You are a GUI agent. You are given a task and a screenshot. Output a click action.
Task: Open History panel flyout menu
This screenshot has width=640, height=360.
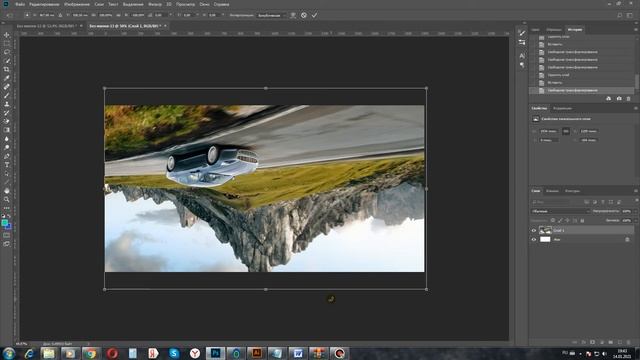pyautogui.click(x=636, y=29)
